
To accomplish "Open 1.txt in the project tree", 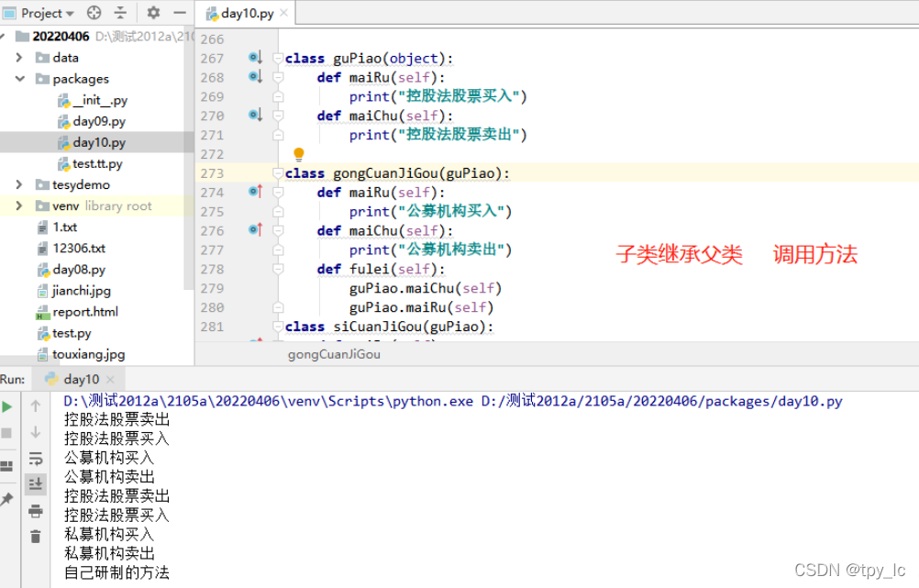I will coord(64,227).
